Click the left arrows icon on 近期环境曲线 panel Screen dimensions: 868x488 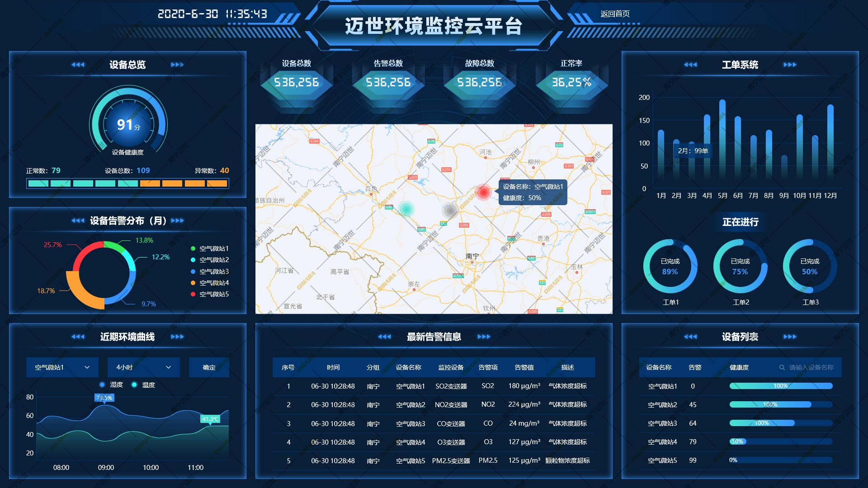point(78,337)
